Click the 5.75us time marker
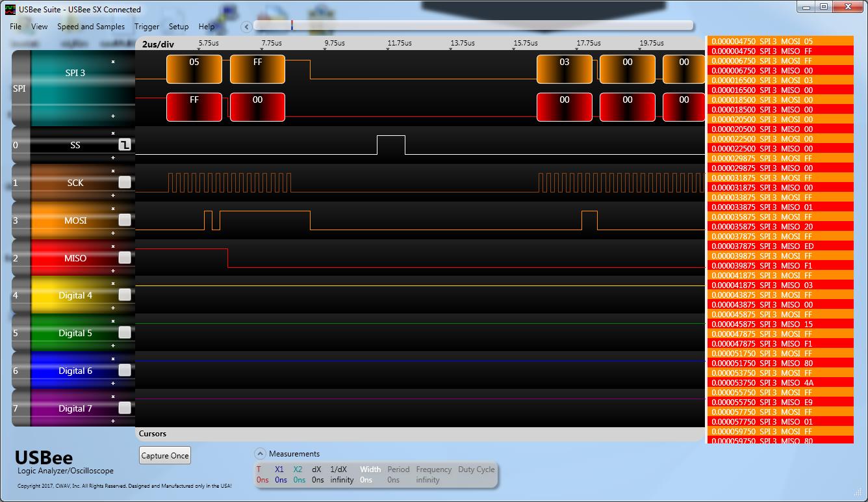The image size is (868, 502). pyautogui.click(x=209, y=44)
